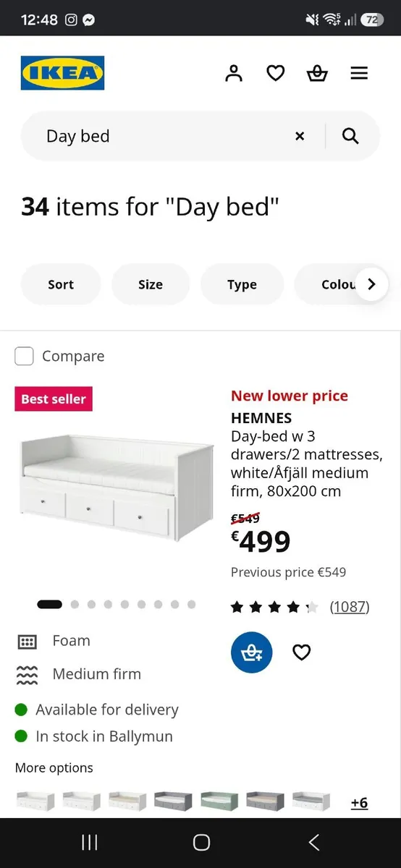
Task: Clear the search field with X
Action: [x=300, y=136]
